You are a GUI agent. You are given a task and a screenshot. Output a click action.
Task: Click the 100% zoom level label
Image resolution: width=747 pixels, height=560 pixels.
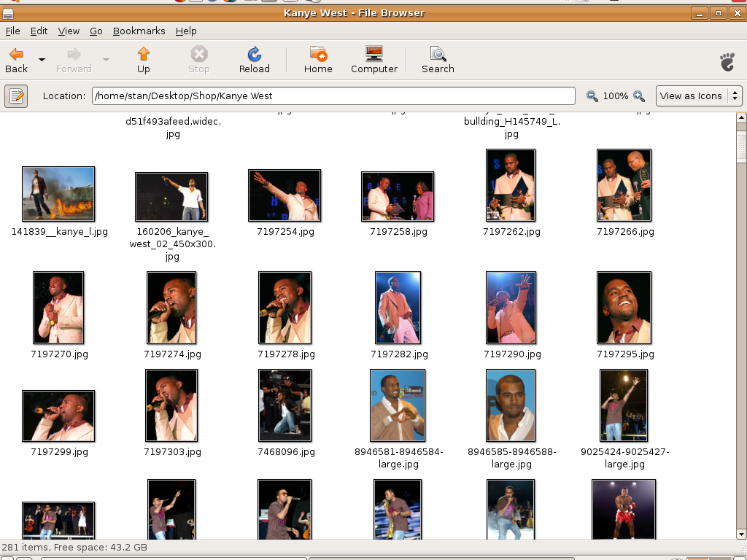pos(616,96)
